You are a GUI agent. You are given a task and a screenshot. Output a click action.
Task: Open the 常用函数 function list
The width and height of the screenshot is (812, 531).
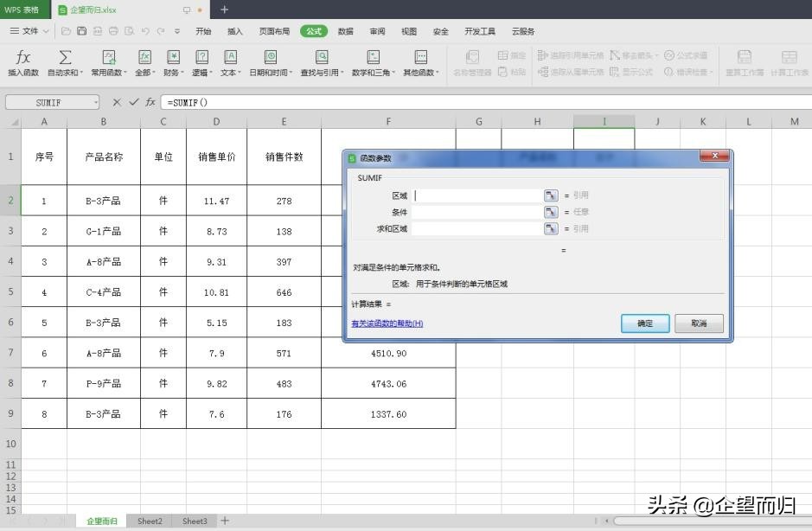point(109,73)
